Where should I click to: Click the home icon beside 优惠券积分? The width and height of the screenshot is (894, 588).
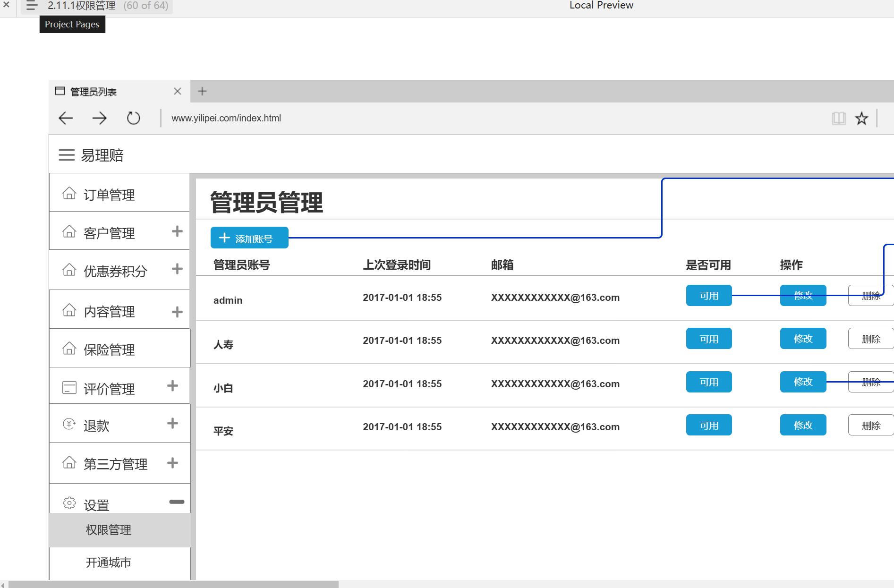click(x=69, y=270)
